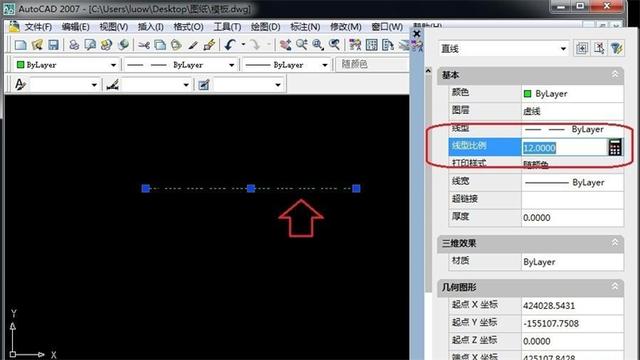Screen dimensions: 640x360
Task: Click the Zoom Previous icon
Action: 334,44
